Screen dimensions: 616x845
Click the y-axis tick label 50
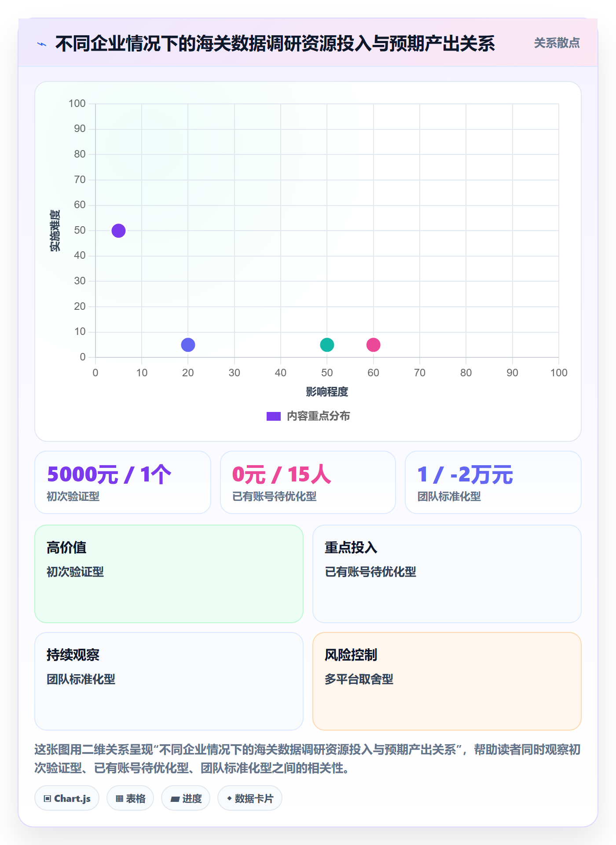pyautogui.click(x=80, y=230)
